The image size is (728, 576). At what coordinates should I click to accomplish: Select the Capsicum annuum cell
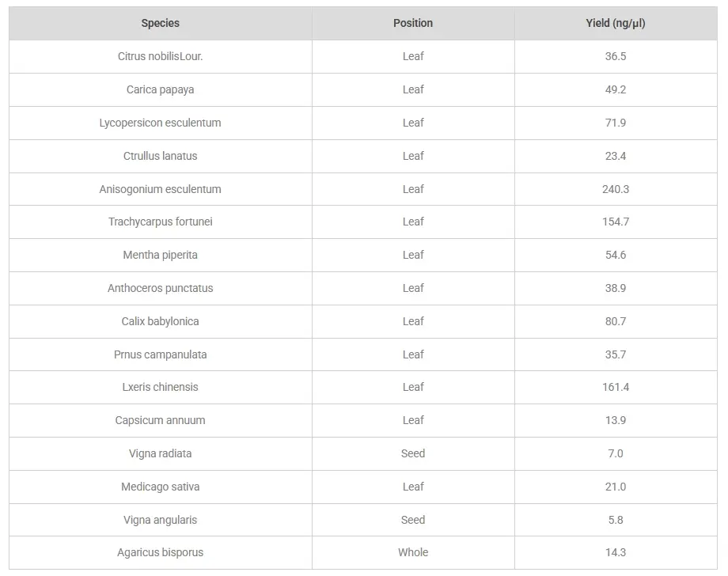160,420
